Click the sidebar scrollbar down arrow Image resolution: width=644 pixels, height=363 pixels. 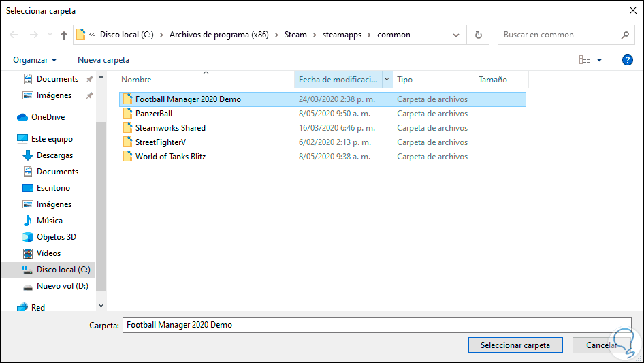coord(101,306)
